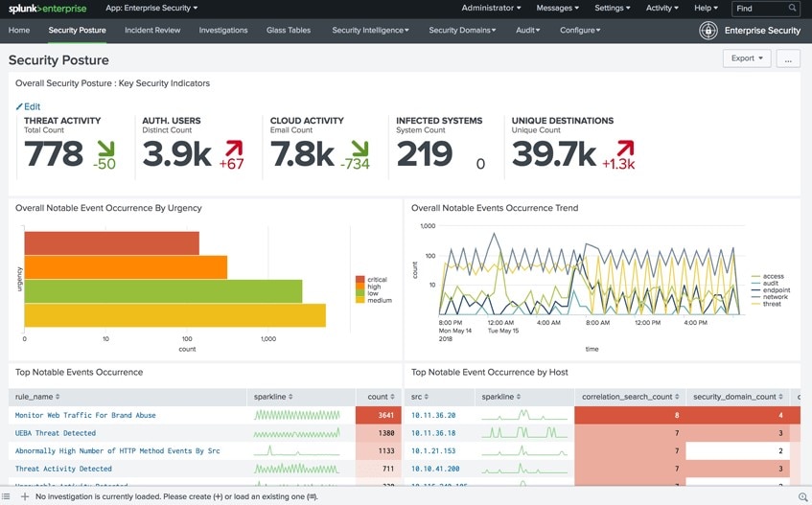Expand the Configure menu
Image resolution: width=812 pixels, height=505 pixels.
580,30
